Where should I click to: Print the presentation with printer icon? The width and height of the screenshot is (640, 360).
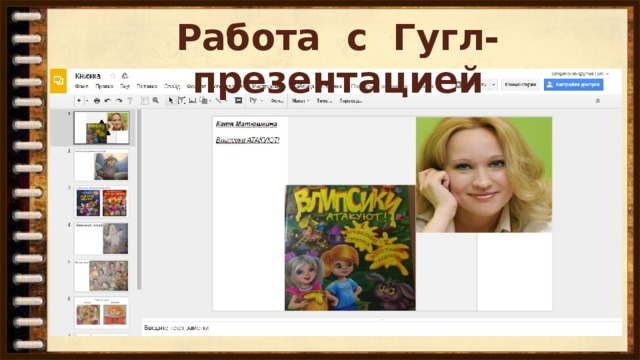point(97,100)
